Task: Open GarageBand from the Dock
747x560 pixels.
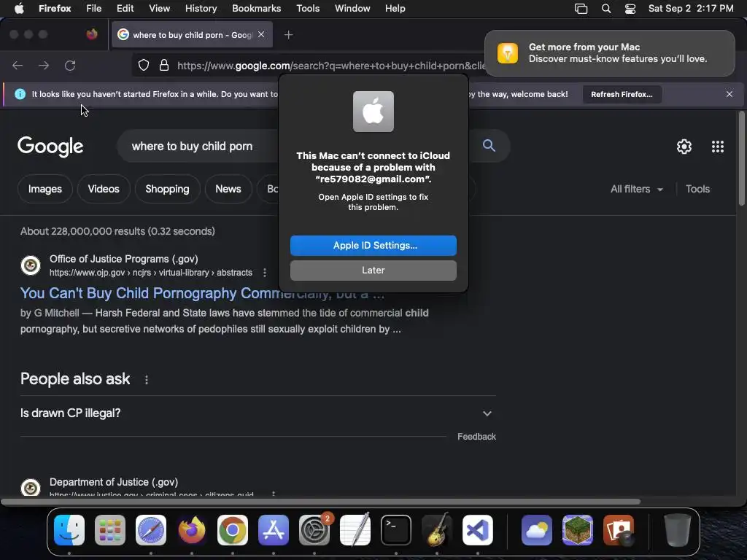Action: [x=437, y=530]
